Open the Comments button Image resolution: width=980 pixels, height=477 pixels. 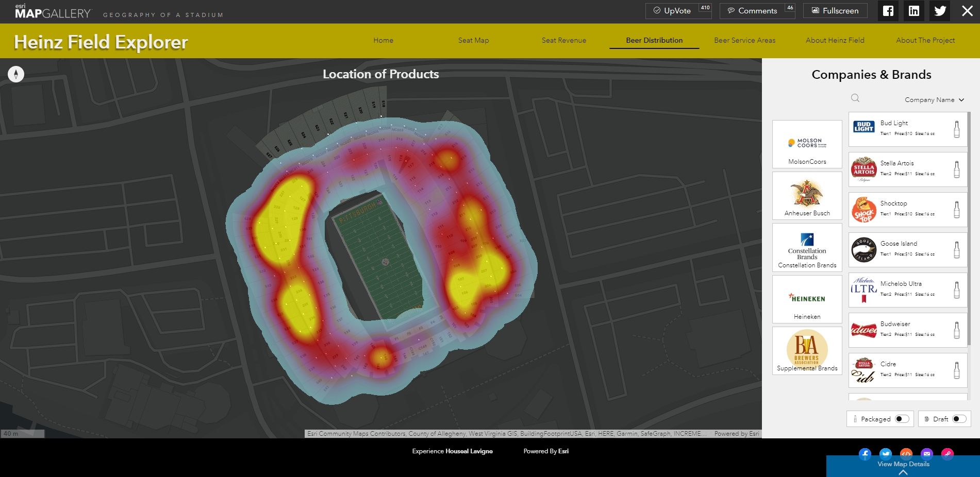[757, 11]
